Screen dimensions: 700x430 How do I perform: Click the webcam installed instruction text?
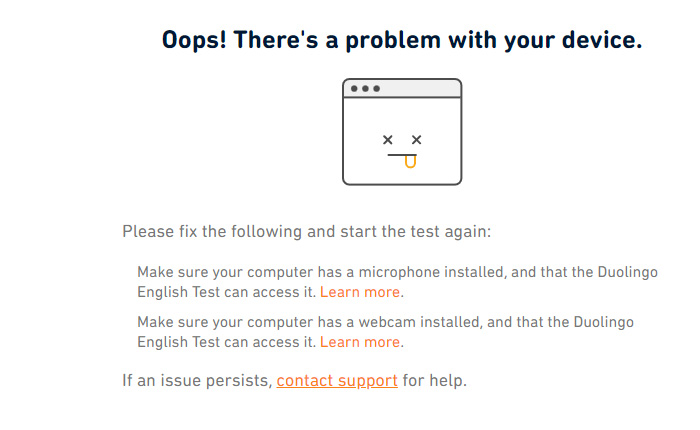(x=385, y=332)
